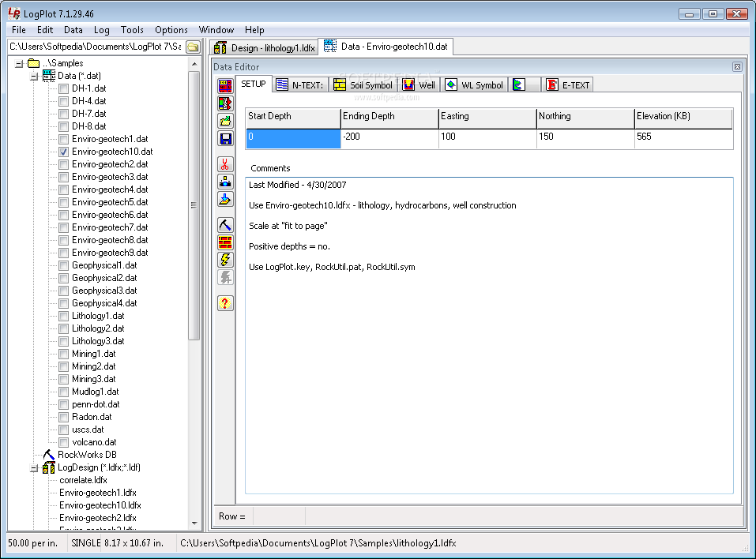Check the DH-4.dat checkbox
The height and width of the screenshot is (559, 756).
pos(64,101)
